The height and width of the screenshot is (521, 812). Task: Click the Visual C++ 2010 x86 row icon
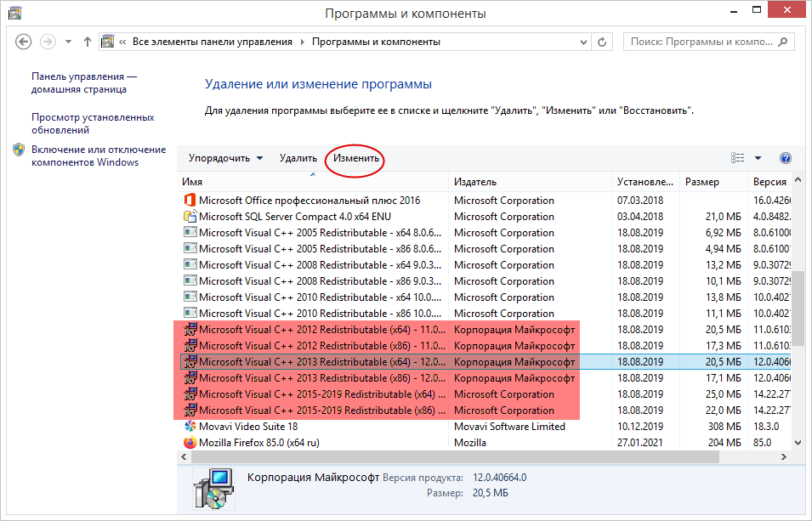point(190,313)
